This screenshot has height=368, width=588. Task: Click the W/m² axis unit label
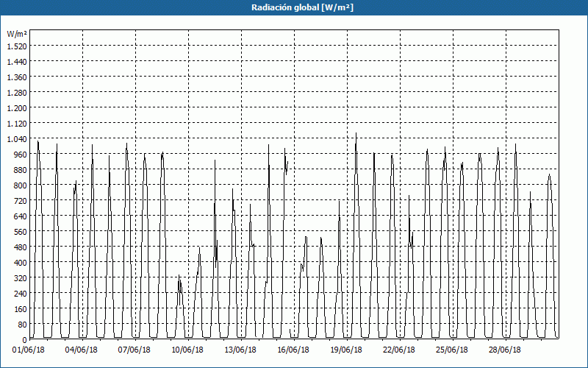coord(17,34)
